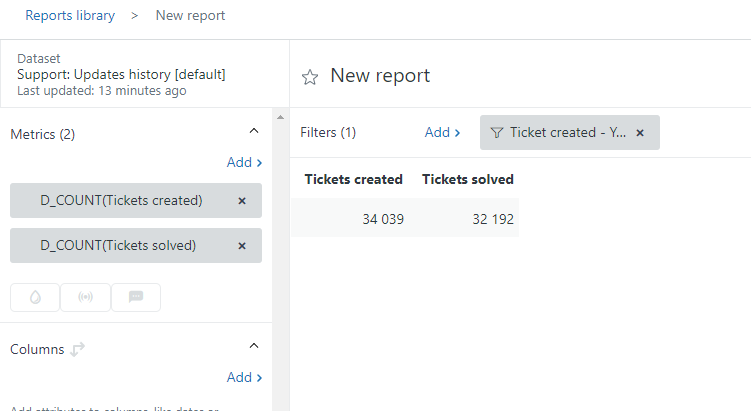
Task: Open the D_COUNT(Tickets created) metric options
Action: 120,201
